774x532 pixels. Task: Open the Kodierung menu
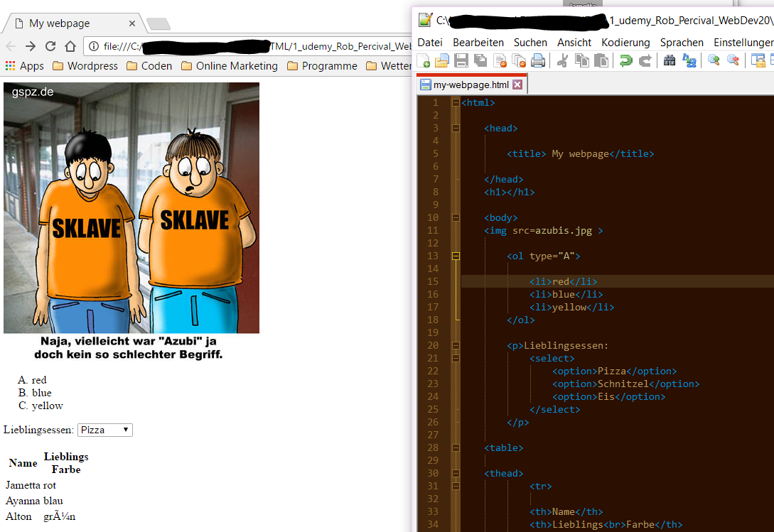pyautogui.click(x=625, y=43)
